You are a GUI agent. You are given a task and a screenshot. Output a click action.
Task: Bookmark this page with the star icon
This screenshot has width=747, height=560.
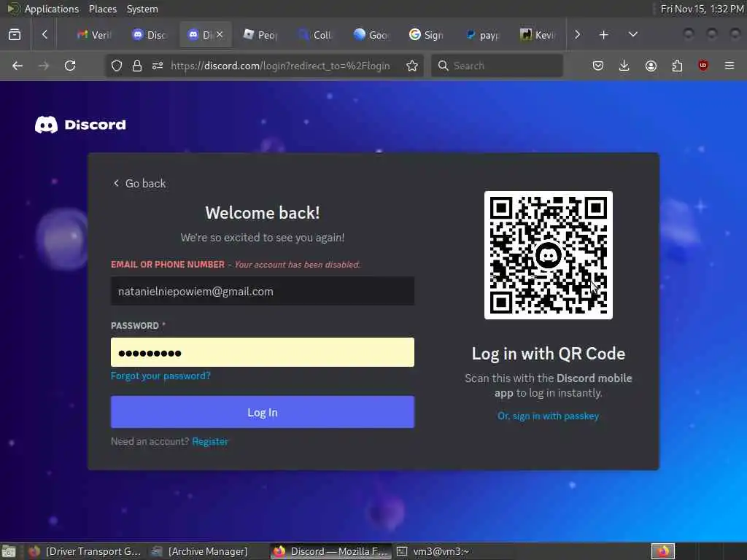coord(412,66)
